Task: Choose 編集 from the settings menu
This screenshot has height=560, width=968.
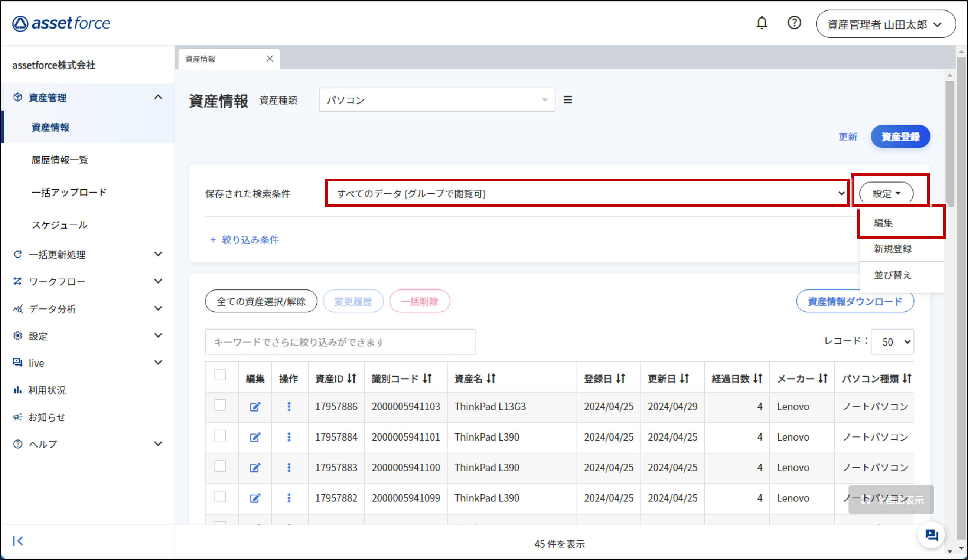Action: point(901,223)
